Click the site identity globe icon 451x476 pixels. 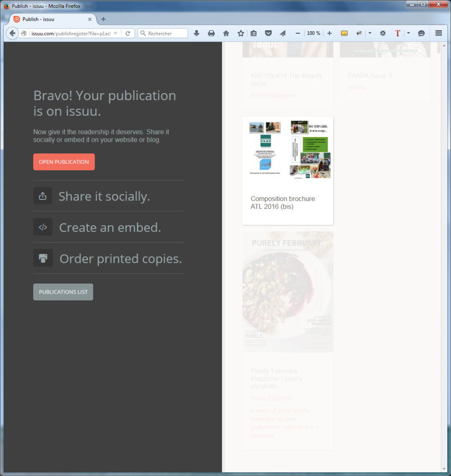(24, 33)
